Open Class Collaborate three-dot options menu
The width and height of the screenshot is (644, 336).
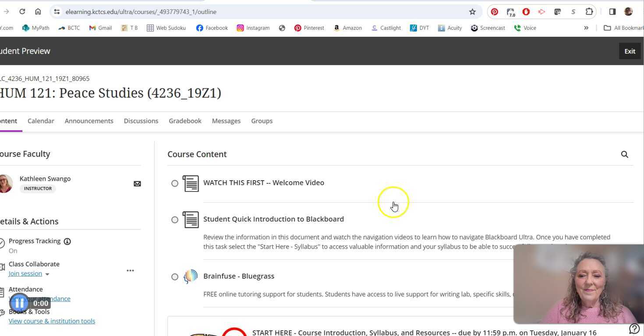pyautogui.click(x=130, y=271)
